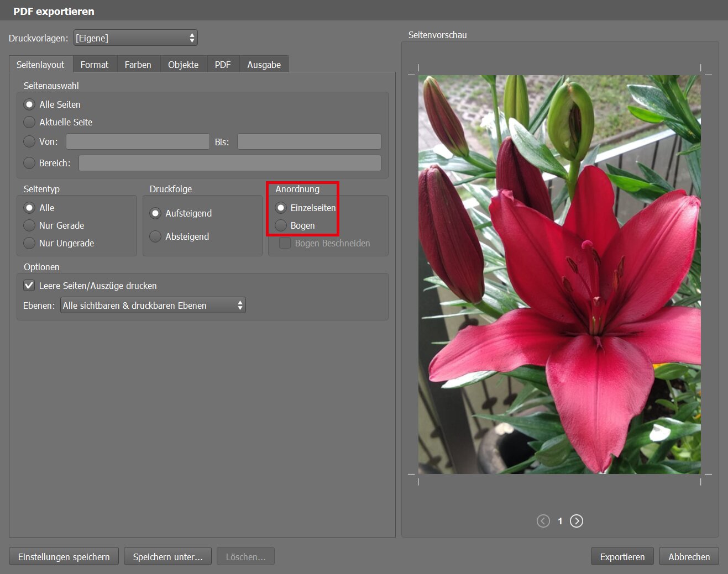Select Nur Gerade page type

pyautogui.click(x=30, y=225)
